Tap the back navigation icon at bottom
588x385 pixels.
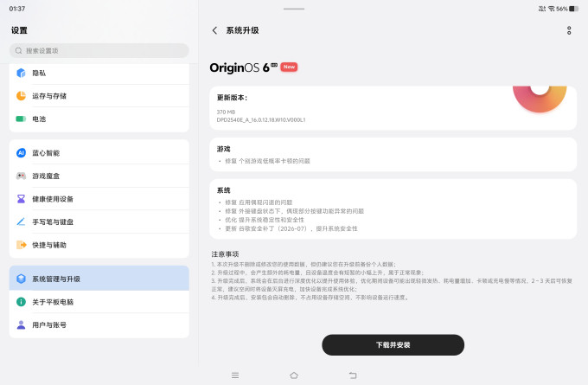[x=353, y=375]
